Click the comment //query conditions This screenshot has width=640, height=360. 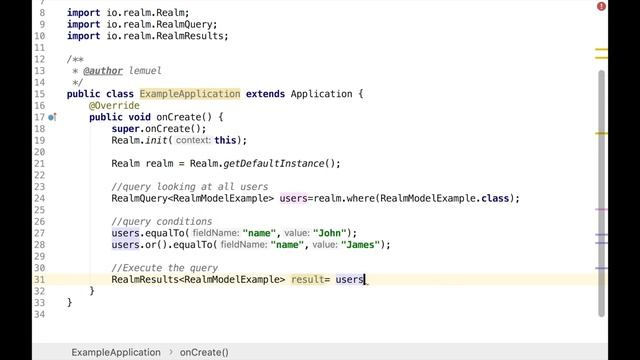point(162,222)
